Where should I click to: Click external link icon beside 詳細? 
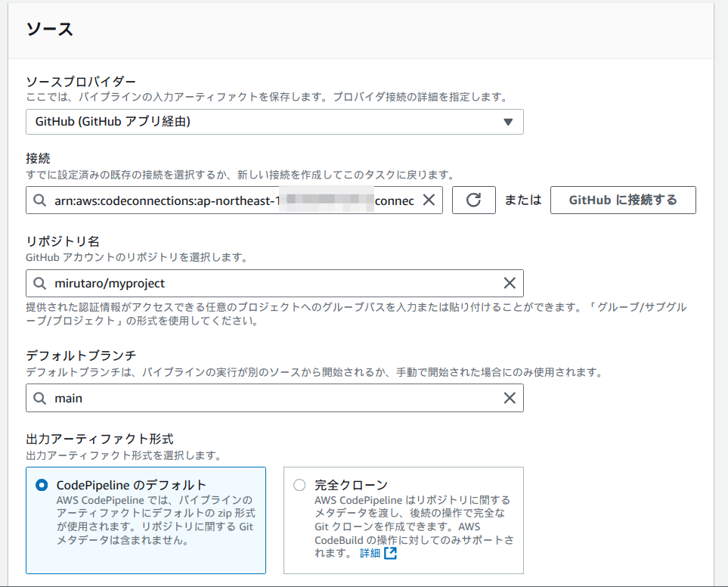tap(391, 553)
